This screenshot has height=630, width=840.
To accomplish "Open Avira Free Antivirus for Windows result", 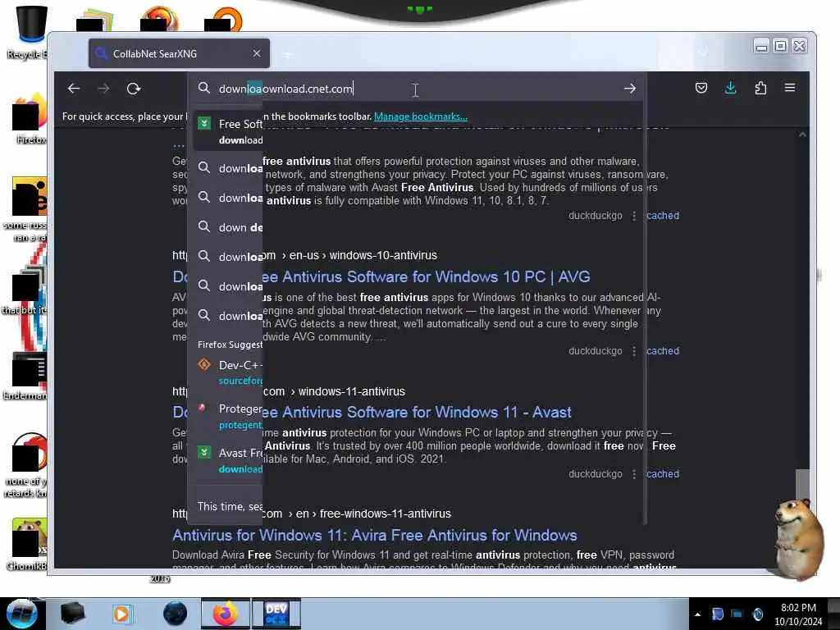I will click(374, 535).
